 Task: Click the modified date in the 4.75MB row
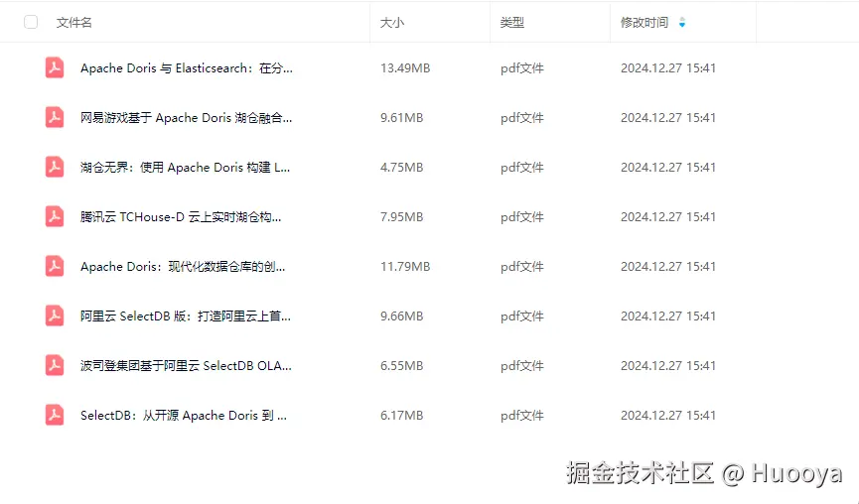[667, 168]
